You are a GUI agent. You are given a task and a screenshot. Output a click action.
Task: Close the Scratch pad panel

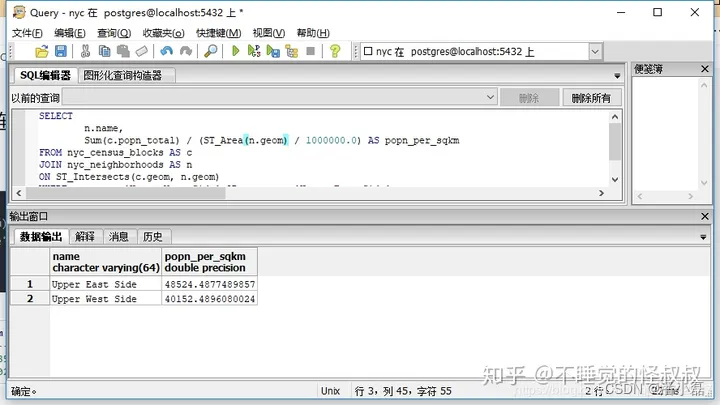click(x=705, y=69)
